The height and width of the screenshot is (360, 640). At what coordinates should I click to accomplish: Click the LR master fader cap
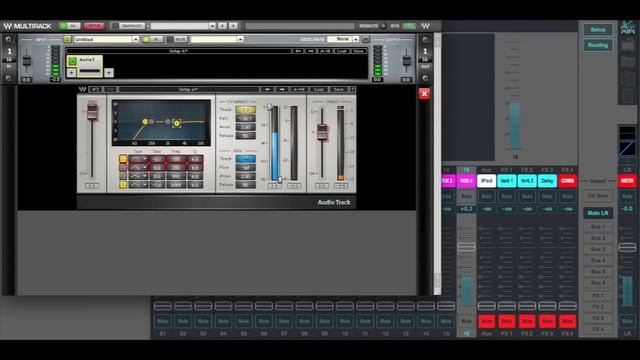click(x=627, y=247)
